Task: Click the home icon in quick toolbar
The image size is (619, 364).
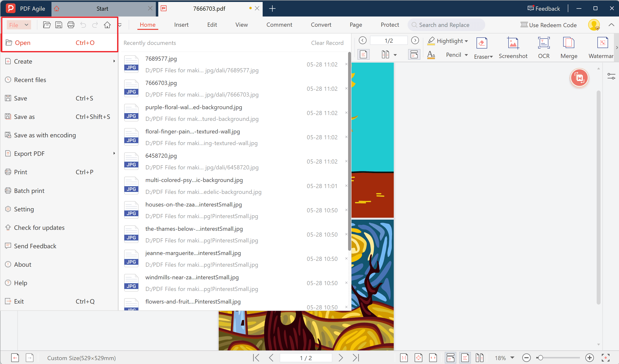Action: pyautogui.click(x=107, y=25)
